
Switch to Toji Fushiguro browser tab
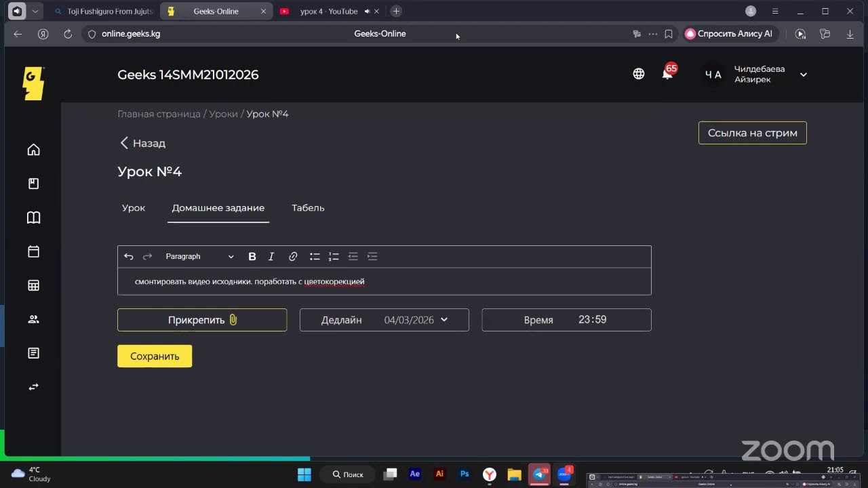click(x=104, y=11)
